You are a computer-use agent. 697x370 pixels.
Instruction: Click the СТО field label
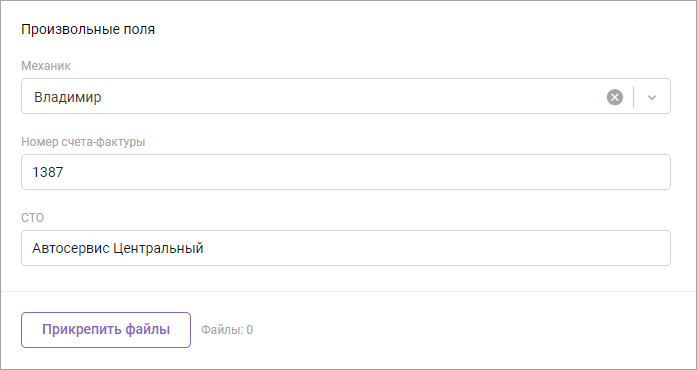point(32,218)
